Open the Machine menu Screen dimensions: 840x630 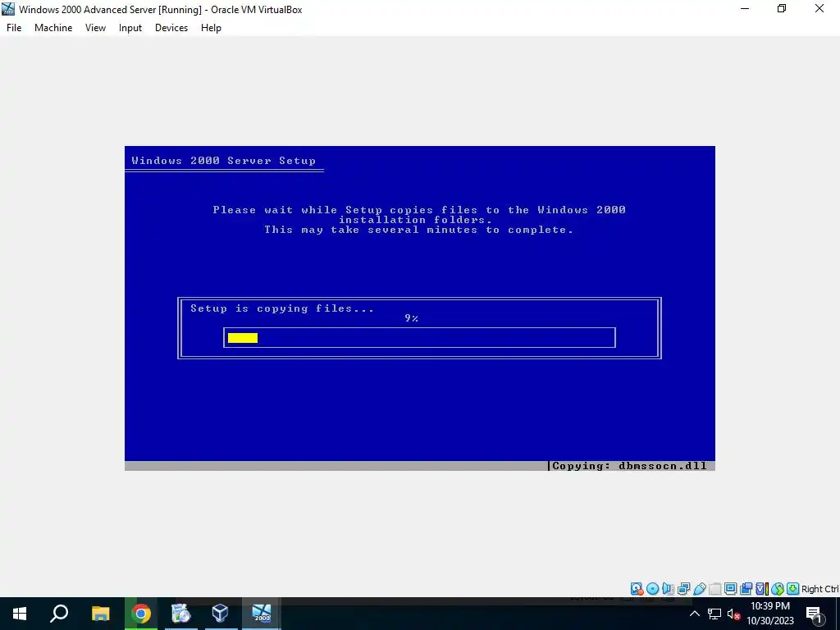(53, 28)
